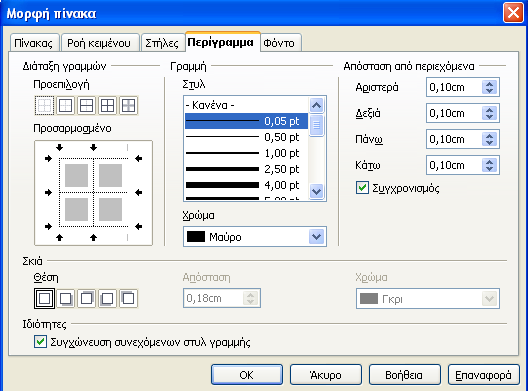Viewport: 528px width, 391px height.
Task: Click the shadow Απόσταση stepper arrows
Action: 251,298
